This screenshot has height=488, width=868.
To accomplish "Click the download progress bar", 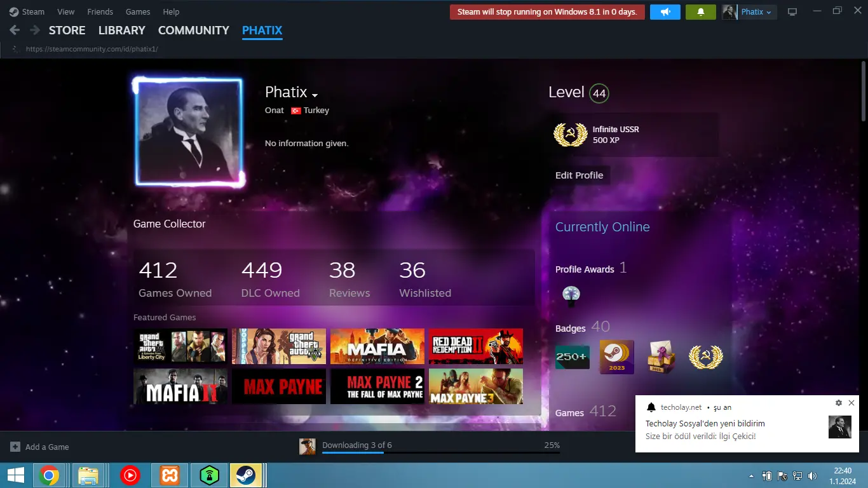I will [x=441, y=452].
